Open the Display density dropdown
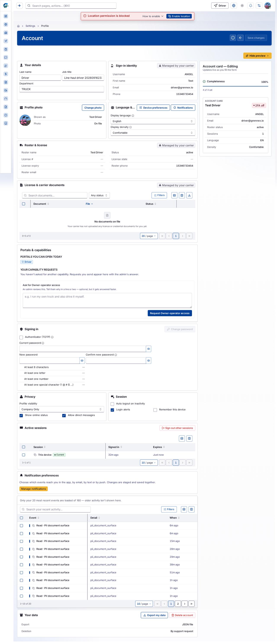The height and width of the screenshot is (644, 277). pos(153,133)
